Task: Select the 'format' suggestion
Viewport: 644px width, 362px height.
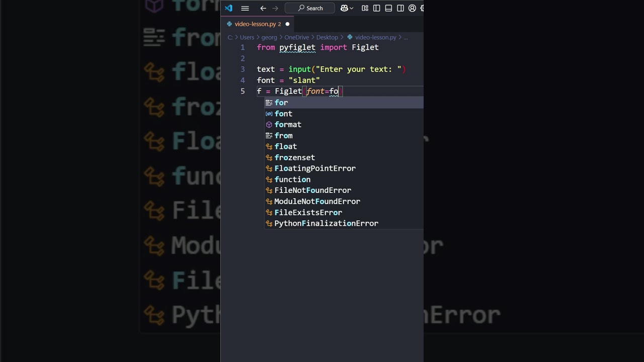Action: click(x=344, y=125)
